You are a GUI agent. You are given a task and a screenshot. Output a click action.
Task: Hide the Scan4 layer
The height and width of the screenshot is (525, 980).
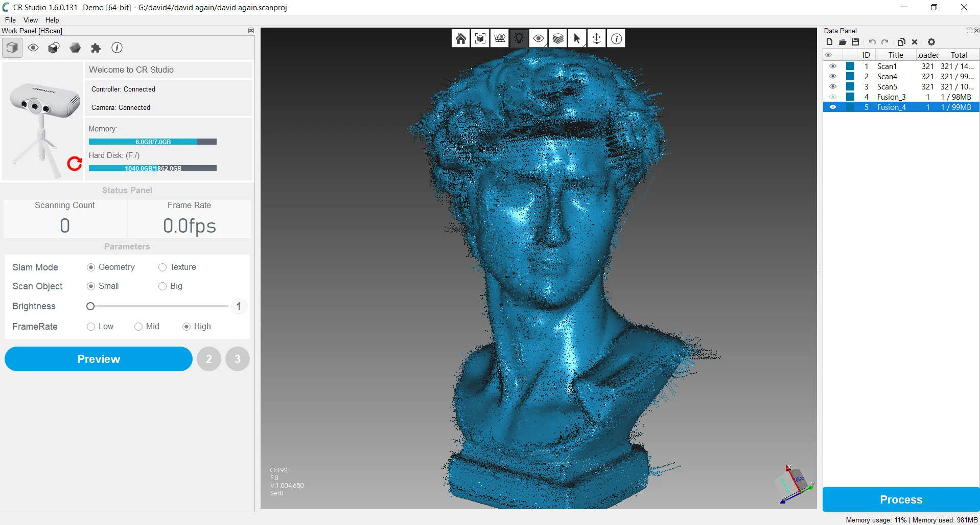tap(833, 77)
